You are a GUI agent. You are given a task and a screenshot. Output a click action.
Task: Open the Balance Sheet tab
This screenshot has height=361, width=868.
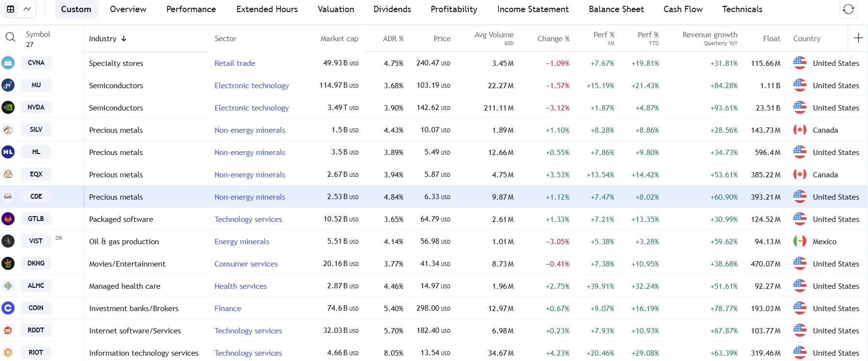[616, 9]
